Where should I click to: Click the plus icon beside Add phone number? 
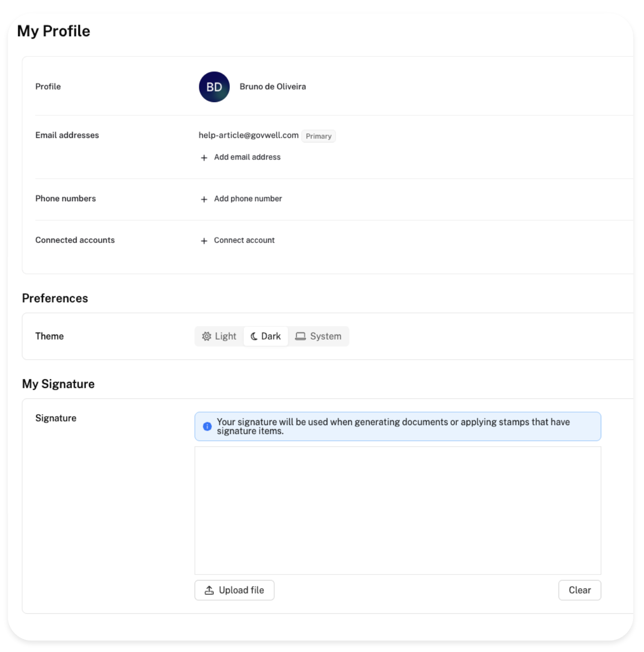pos(204,199)
